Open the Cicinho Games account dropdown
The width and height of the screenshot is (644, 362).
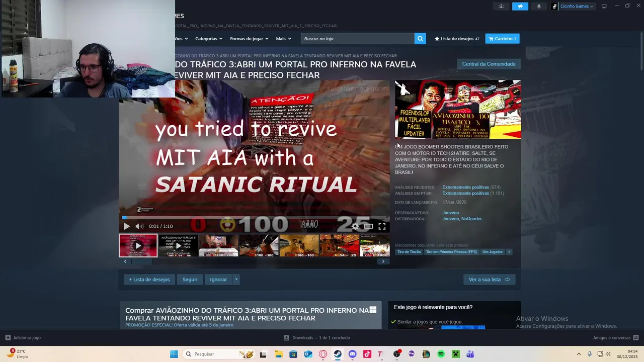coord(577,6)
